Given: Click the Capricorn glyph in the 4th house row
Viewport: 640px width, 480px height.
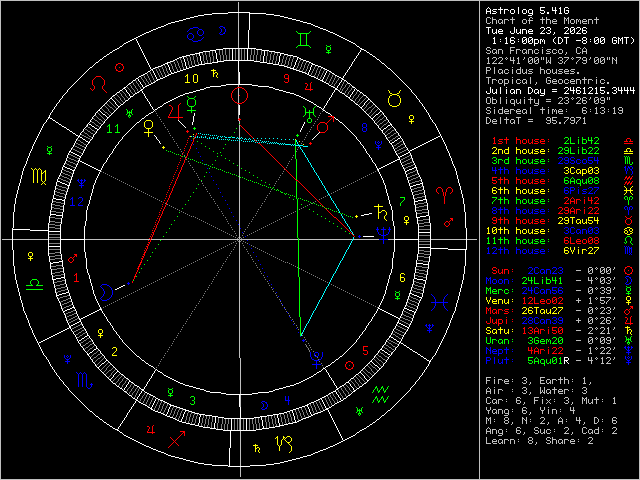Looking at the screenshot, I should pyautogui.click(x=628, y=171).
